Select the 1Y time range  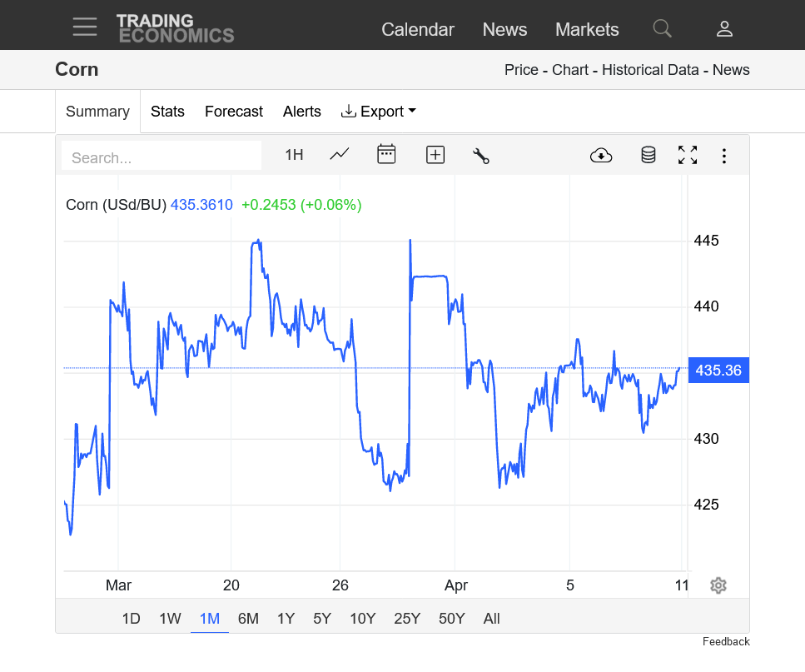[x=286, y=619]
